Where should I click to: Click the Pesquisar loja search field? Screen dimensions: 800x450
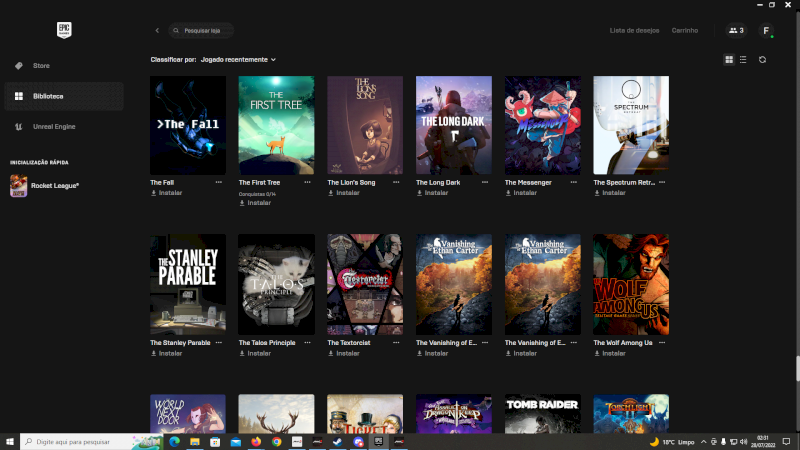(x=202, y=31)
